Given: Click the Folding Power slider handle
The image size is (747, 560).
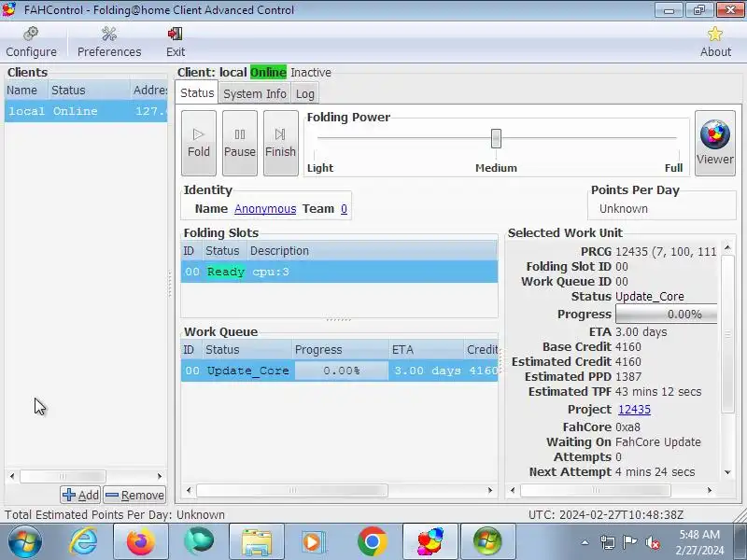Looking at the screenshot, I should click(x=496, y=138).
